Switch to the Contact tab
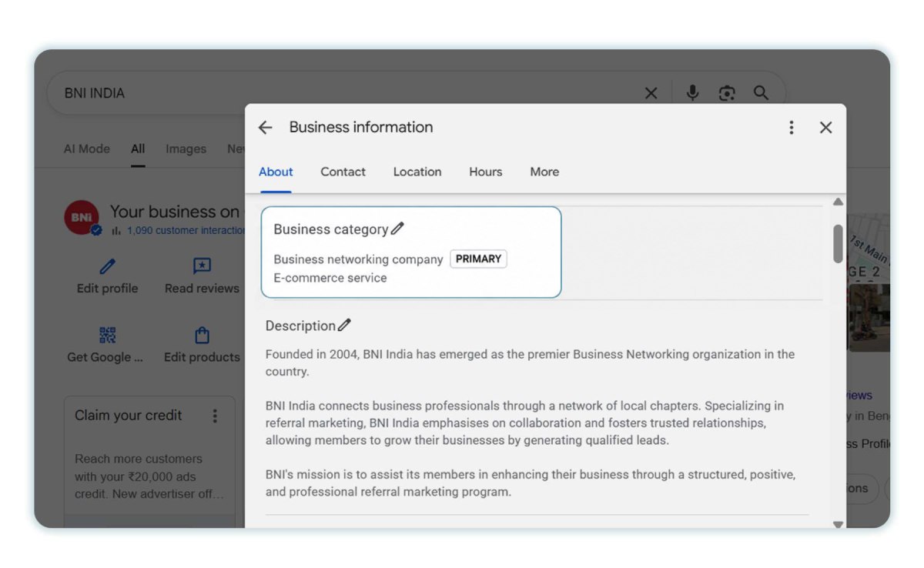The height and width of the screenshot is (568, 924). (x=343, y=172)
